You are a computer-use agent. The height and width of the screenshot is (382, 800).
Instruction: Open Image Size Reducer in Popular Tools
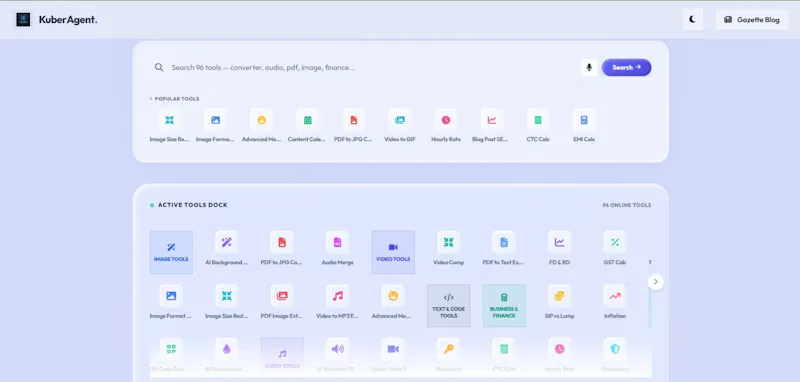coord(169,126)
